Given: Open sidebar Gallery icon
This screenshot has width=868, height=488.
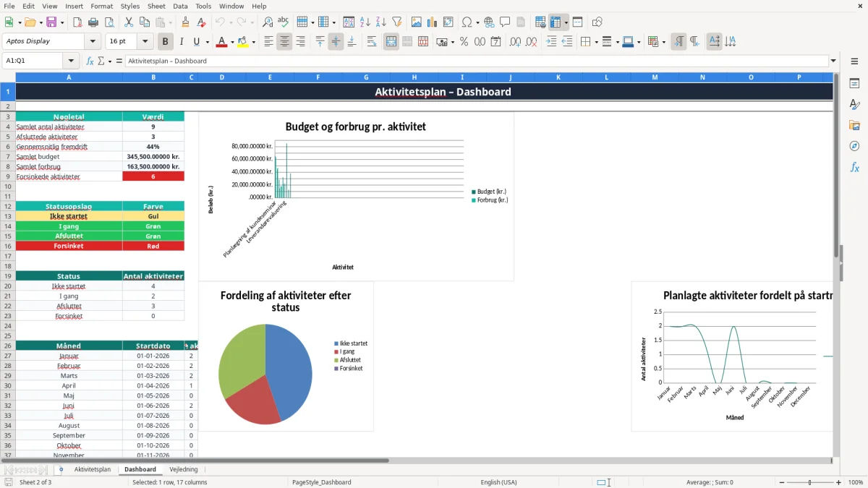Looking at the screenshot, I should click(x=854, y=126).
